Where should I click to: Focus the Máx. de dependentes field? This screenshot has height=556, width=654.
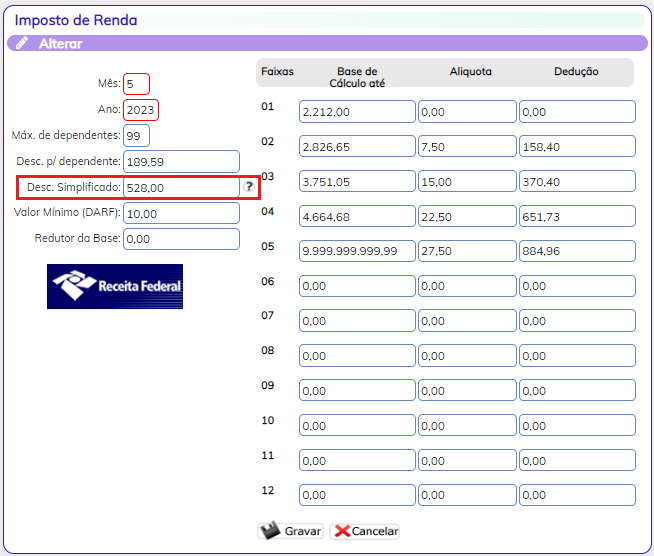pyautogui.click(x=137, y=135)
